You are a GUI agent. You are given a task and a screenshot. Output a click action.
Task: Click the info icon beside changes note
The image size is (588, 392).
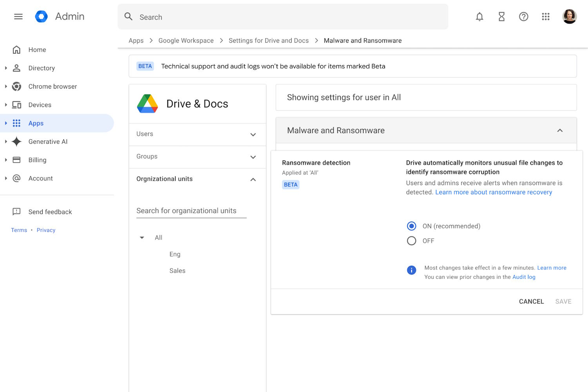[411, 270]
